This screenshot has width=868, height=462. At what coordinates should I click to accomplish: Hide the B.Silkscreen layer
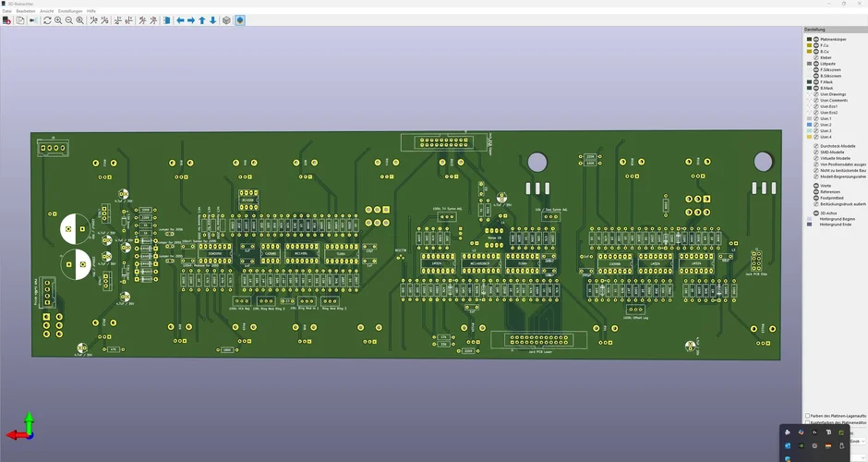(816, 76)
